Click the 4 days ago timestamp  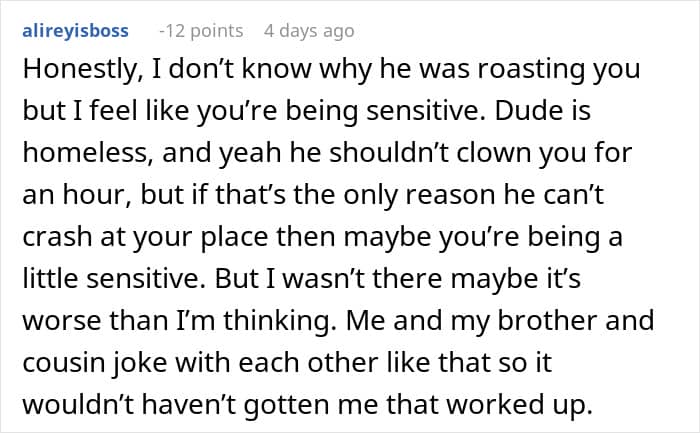(x=309, y=31)
